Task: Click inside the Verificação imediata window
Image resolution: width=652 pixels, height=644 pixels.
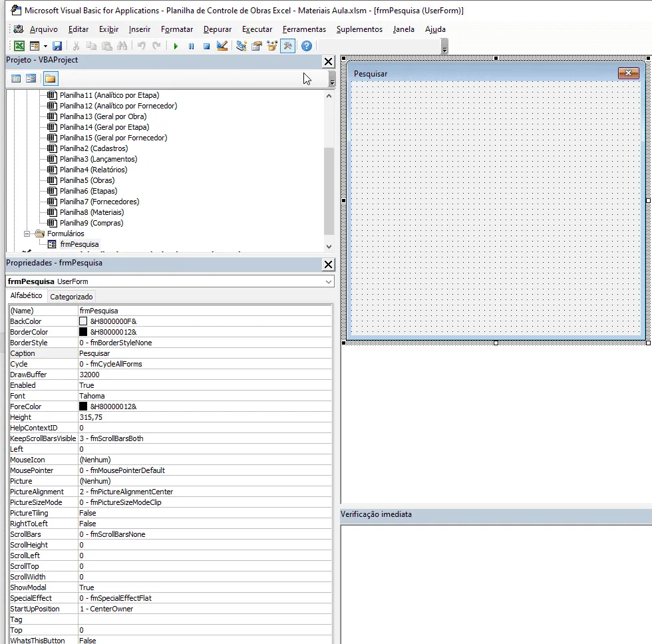Action: click(x=496, y=584)
